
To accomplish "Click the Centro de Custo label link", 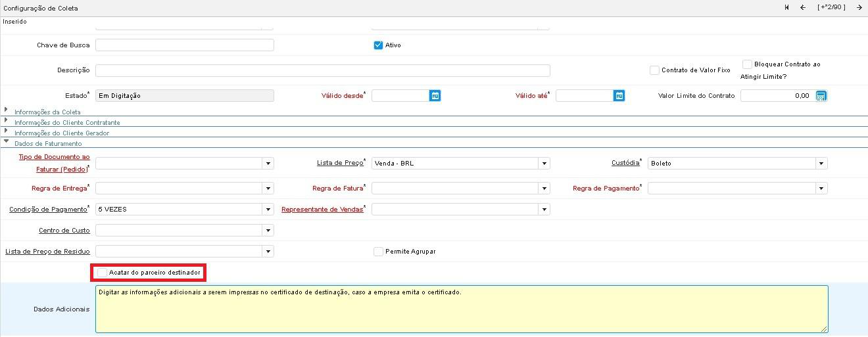I will 64,231.
